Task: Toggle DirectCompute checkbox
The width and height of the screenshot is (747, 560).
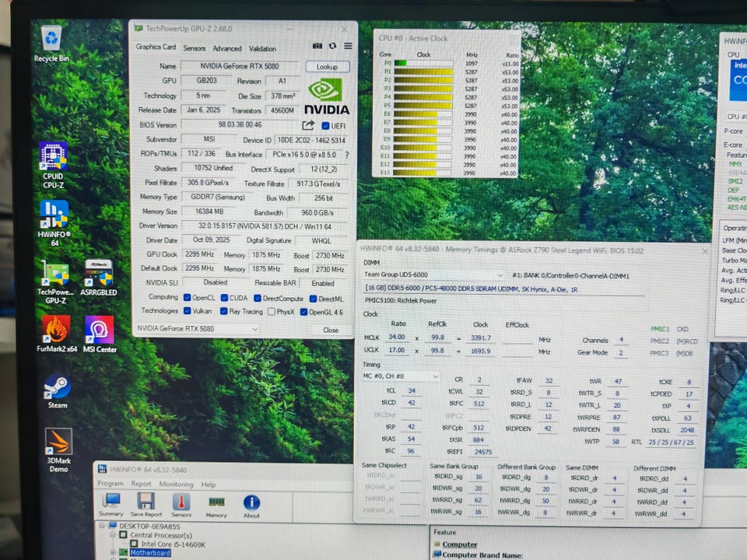Action: 258,299
